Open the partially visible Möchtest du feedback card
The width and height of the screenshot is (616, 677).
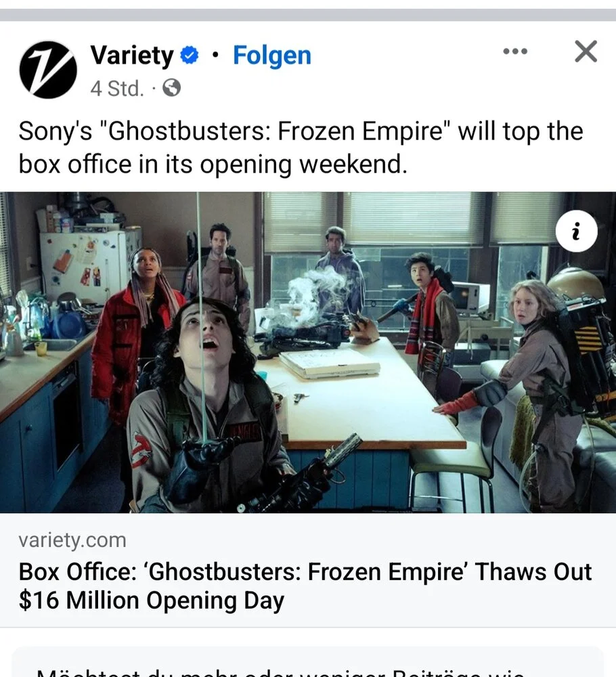point(308,662)
